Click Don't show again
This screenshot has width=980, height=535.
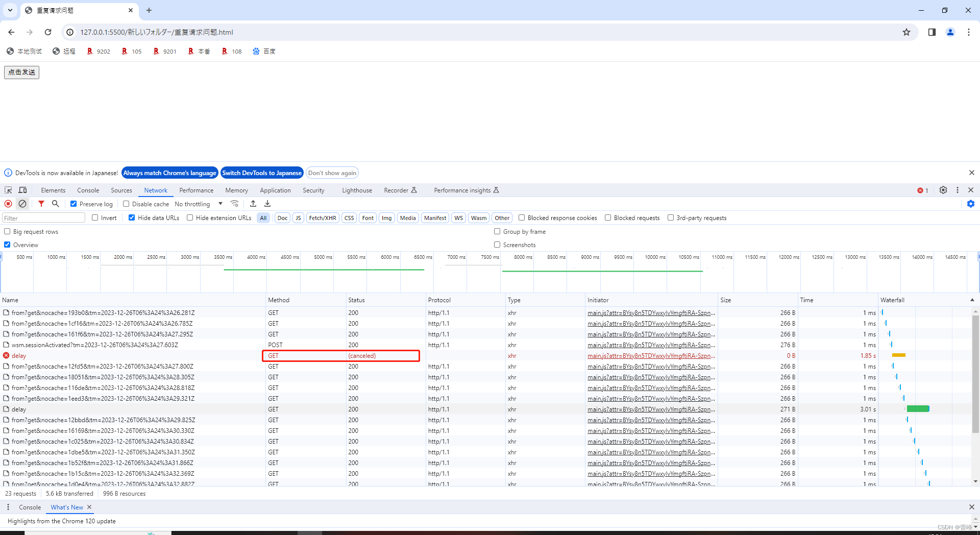[x=332, y=173]
